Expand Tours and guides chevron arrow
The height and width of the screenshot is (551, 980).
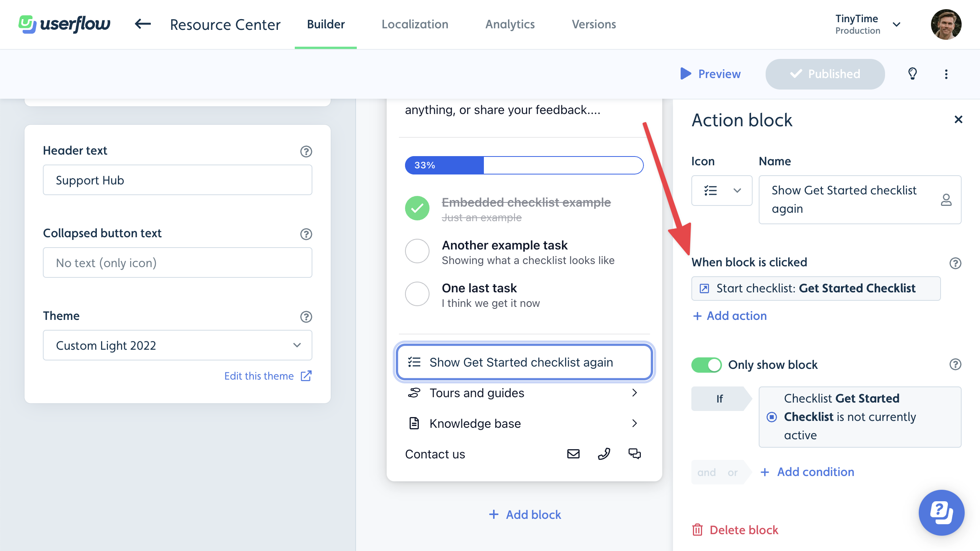pyautogui.click(x=634, y=393)
